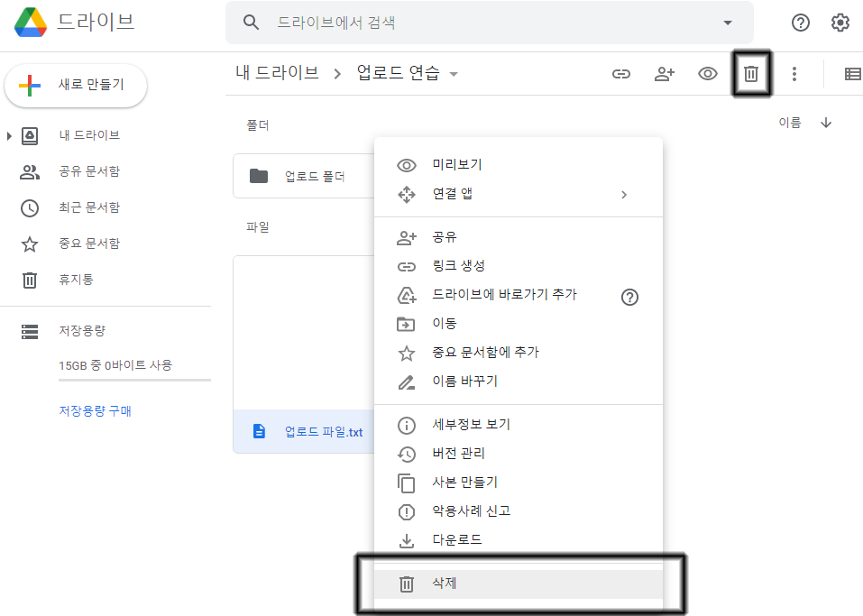Screen dimensions: 863x616
Task: Click help icon beside 바로가기 추가
Action: pos(629,298)
